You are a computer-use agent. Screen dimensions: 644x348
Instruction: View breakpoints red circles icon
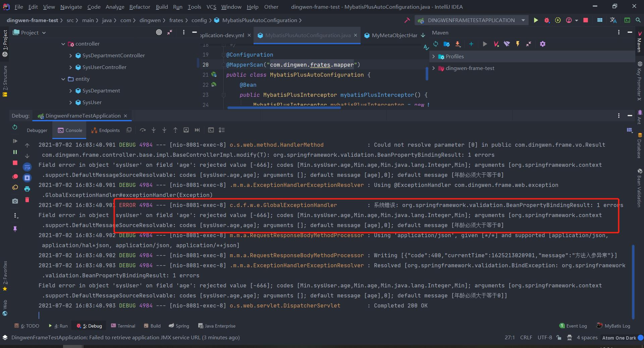[15, 177]
